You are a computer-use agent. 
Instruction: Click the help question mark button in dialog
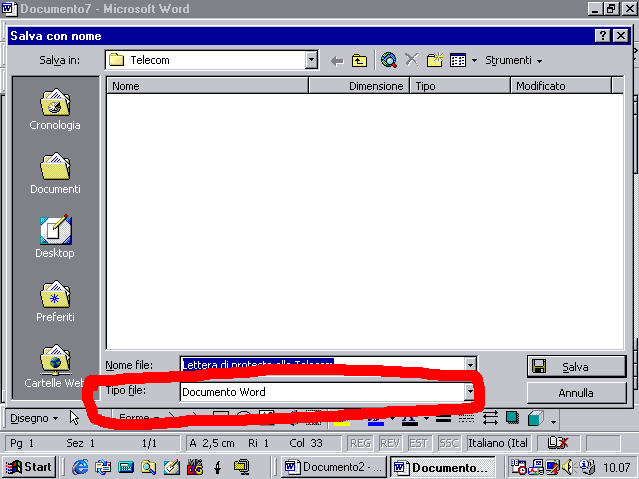tap(603, 36)
